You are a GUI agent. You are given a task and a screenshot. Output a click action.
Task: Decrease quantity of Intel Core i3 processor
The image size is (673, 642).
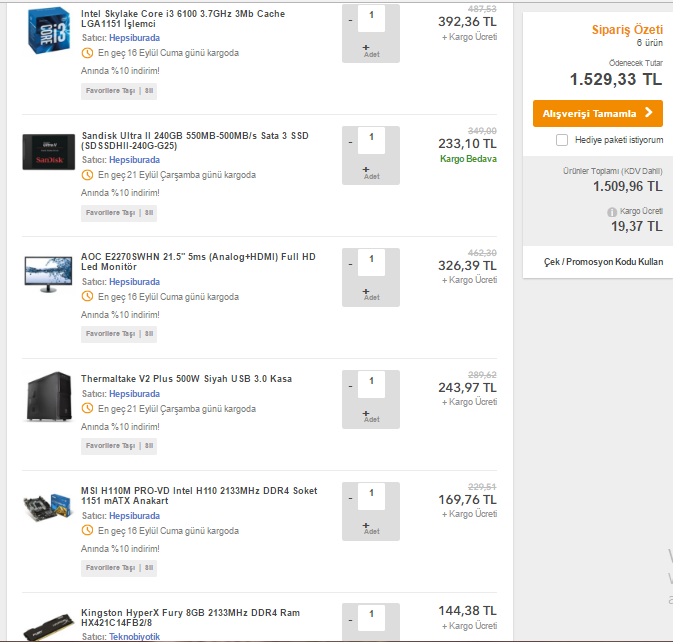350,19
